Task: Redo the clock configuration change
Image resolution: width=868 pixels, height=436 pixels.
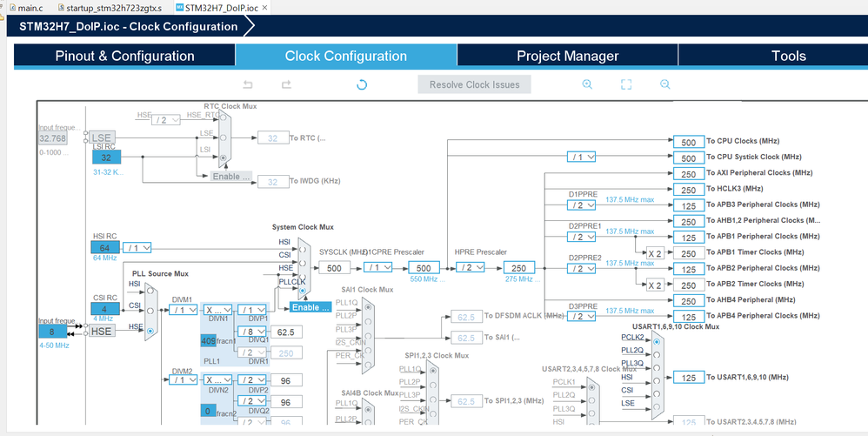Action: click(x=286, y=84)
